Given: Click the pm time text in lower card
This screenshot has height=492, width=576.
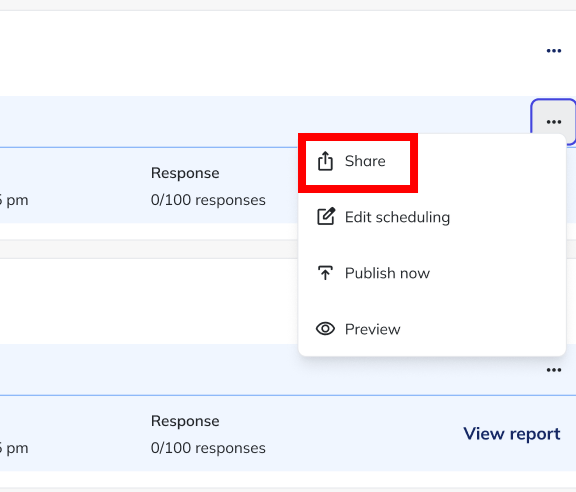Looking at the screenshot, I should pyautogui.click(x=14, y=449).
